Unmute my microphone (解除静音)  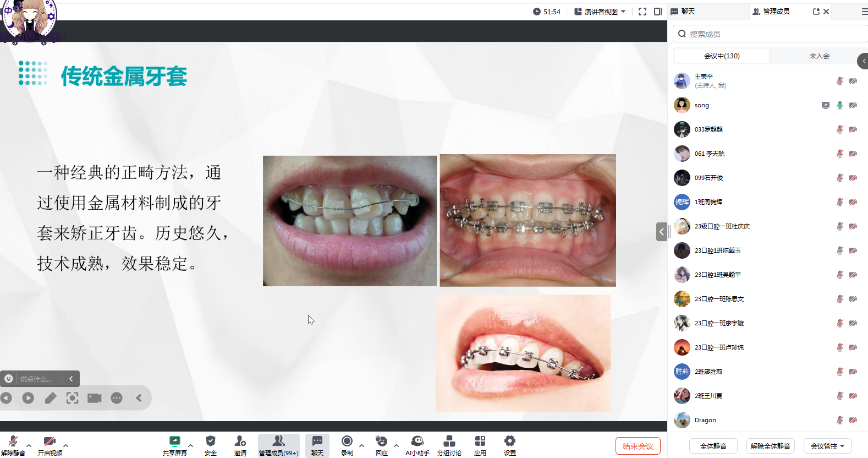click(13, 441)
